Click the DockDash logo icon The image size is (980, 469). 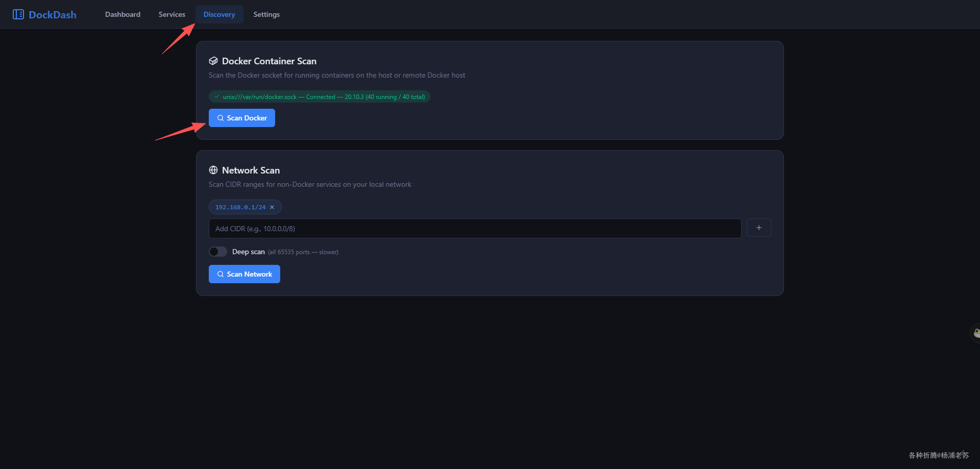tap(18, 14)
